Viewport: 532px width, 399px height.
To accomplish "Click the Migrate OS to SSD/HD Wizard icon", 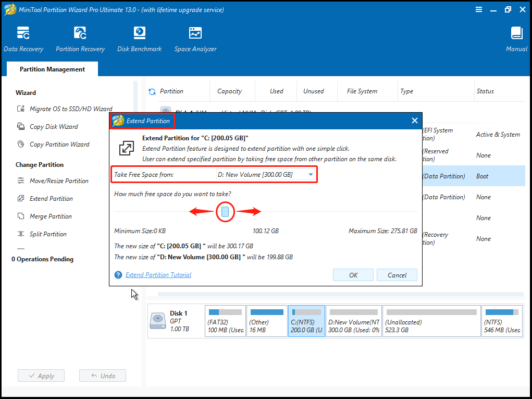I will click(x=21, y=109).
